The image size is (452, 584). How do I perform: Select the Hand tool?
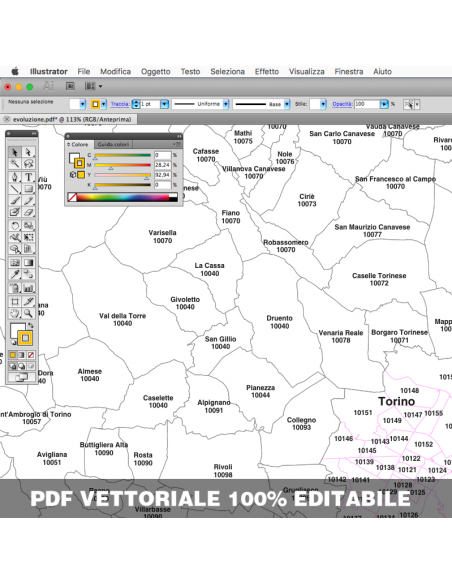point(15,313)
